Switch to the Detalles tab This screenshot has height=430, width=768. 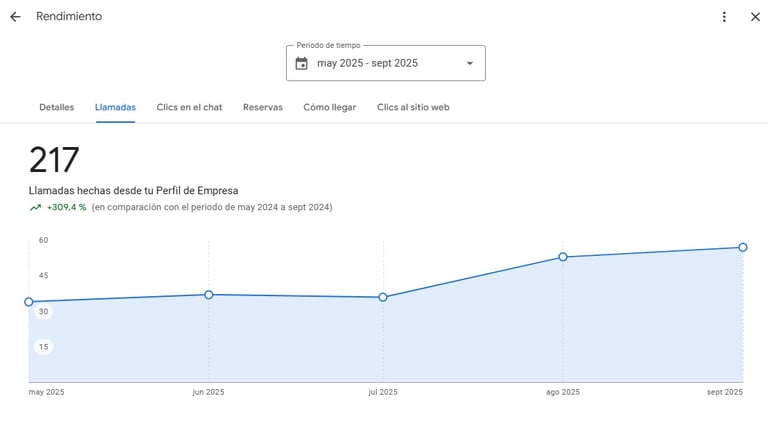click(56, 107)
